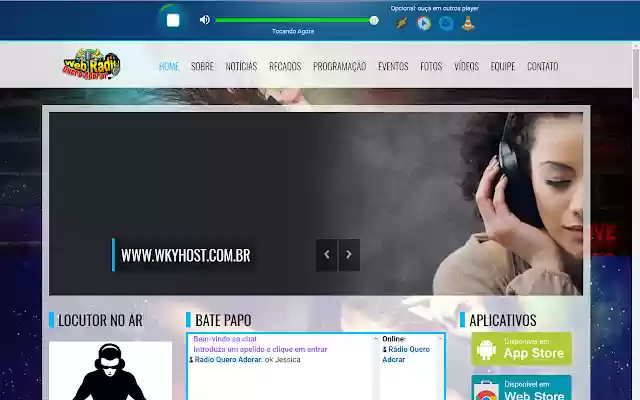Click the Locutor no Ar heading
The image size is (640, 400).
100,320
